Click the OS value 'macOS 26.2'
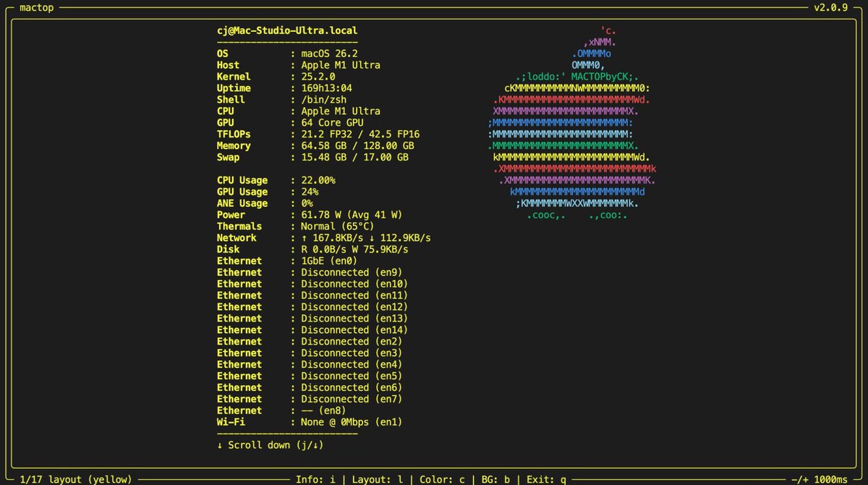Image resolution: width=868 pixels, height=485 pixels. click(329, 54)
